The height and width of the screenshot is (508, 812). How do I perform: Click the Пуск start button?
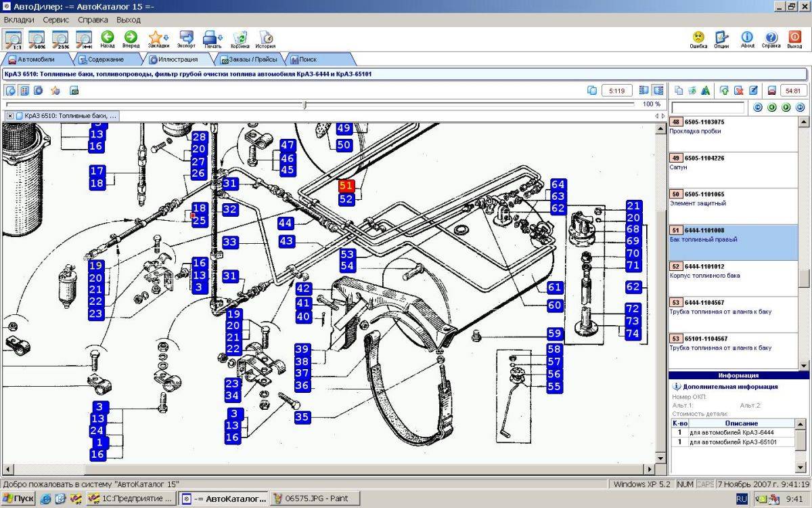tap(18, 499)
